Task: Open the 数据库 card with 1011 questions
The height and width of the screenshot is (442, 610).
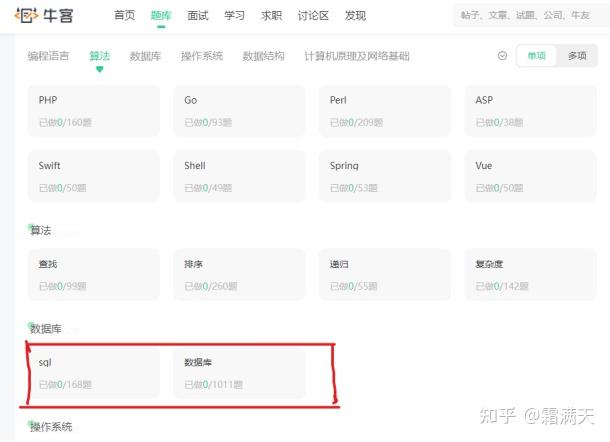Action: click(239, 373)
